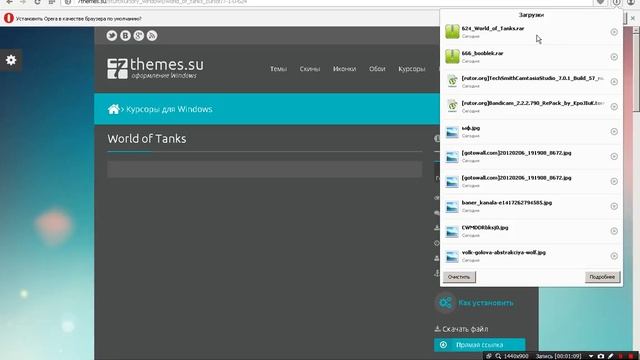Screen dimensions: 640x360
Task: Click the 7themes.su logo
Action: [155, 68]
